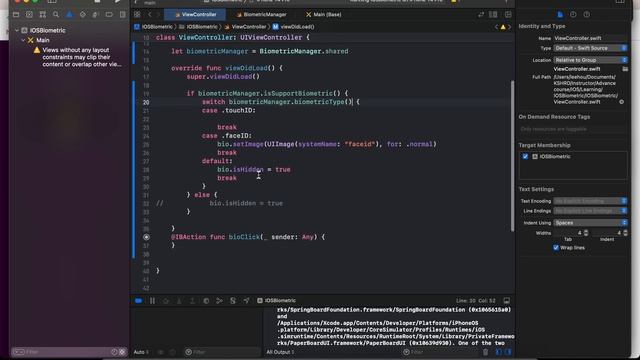
Task: Open the find navigator magnifier icon
Action: [56, 15]
